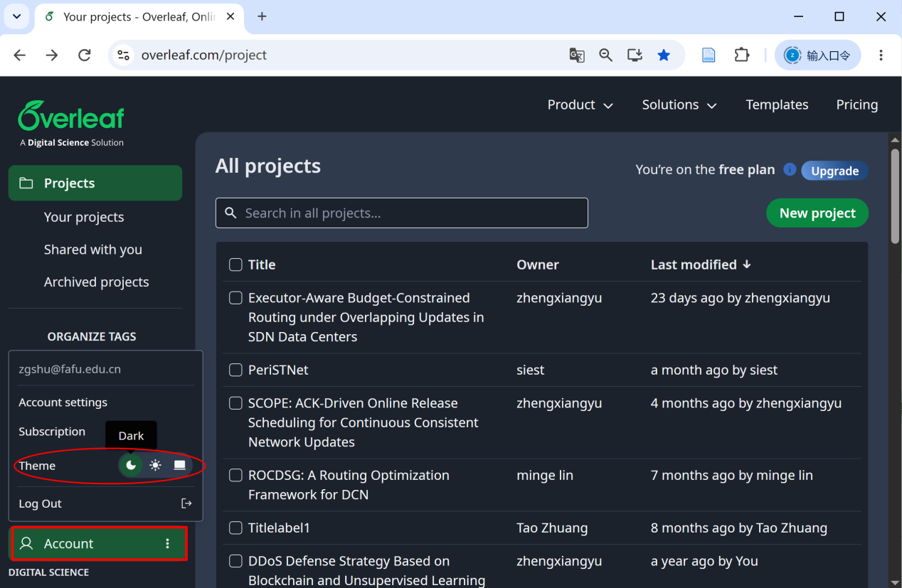Open Subscription menu entry

[x=52, y=432]
